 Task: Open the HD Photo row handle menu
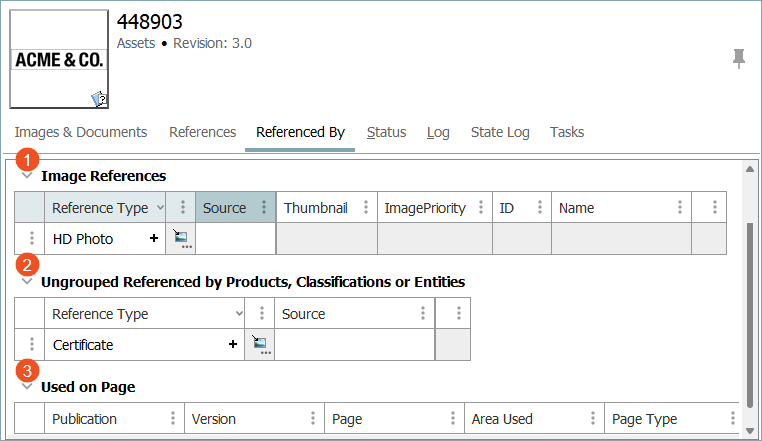[x=31, y=239]
